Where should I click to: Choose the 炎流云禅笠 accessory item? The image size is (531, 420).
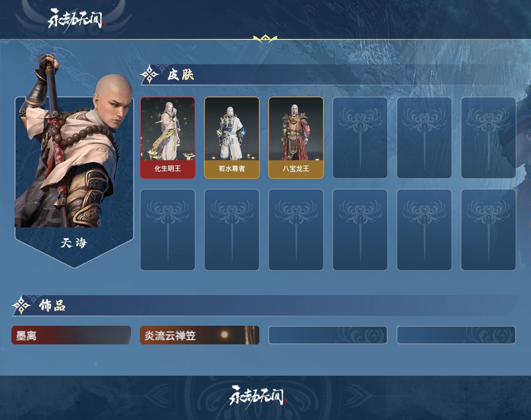point(200,335)
